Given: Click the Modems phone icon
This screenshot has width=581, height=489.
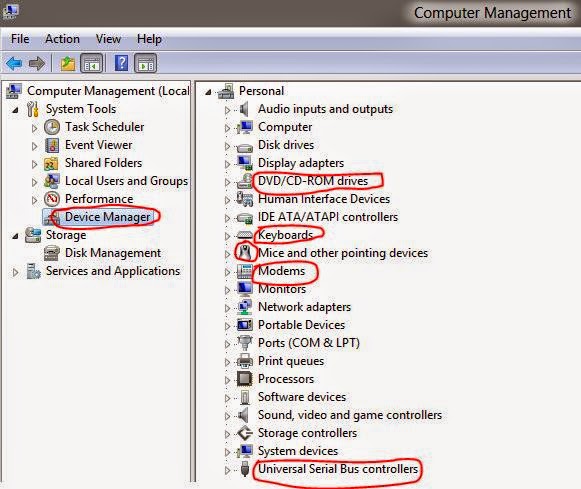Looking at the screenshot, I should point(245,271).
